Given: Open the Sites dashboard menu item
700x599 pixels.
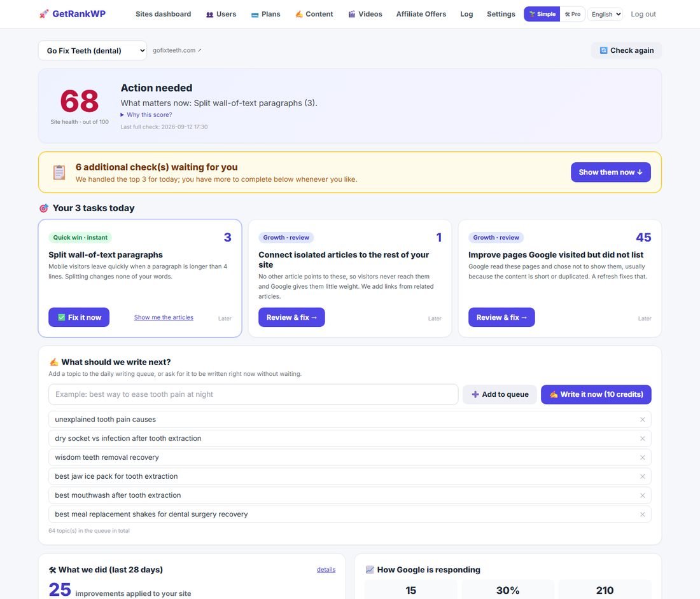Looking at the screenshot, I should point(163,14).
